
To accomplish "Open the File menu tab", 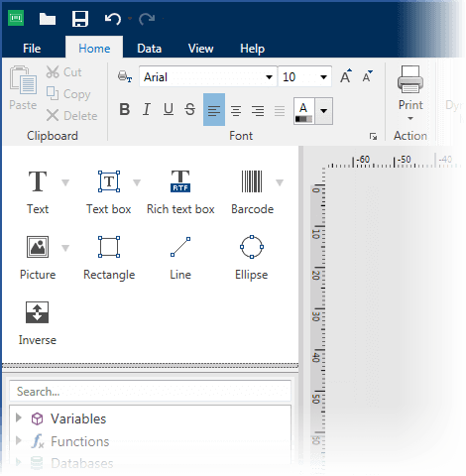I will click(x=32, y=49).
